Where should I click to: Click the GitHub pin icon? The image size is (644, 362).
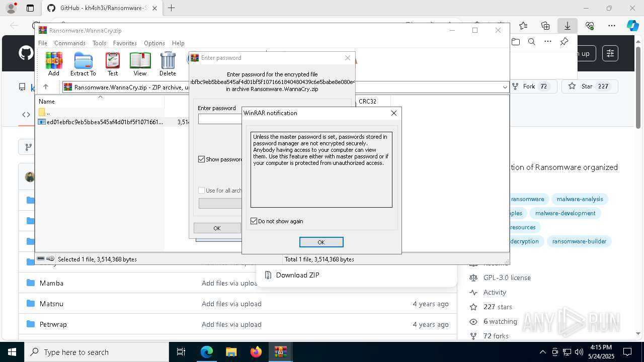(564, 42)
